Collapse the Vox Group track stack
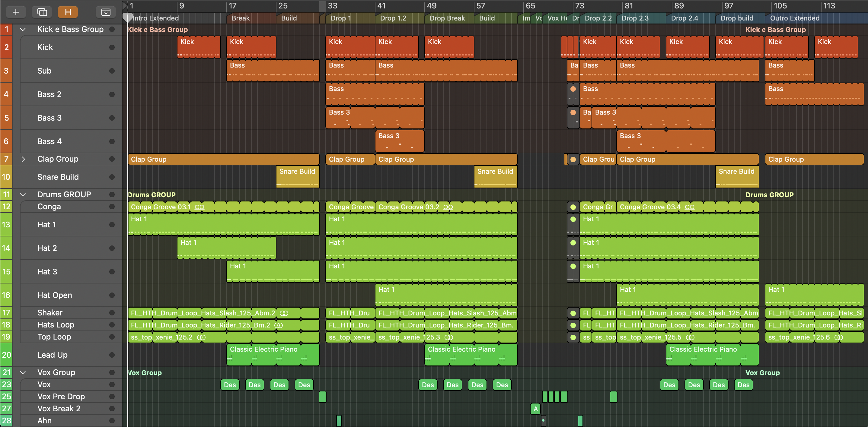The width and height of the screenshot is (868, 427). click(x=23, y=372)
